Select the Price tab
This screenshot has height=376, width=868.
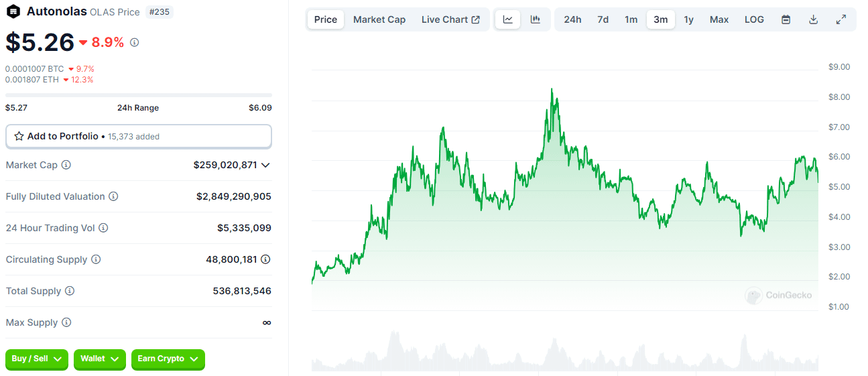[326, 19]
